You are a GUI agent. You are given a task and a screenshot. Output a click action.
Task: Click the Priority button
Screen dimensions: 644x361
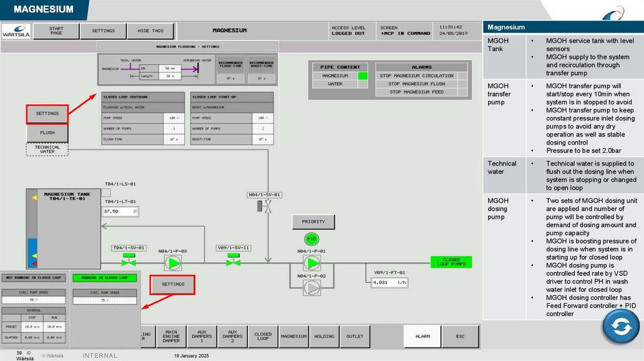coord(313,222)
